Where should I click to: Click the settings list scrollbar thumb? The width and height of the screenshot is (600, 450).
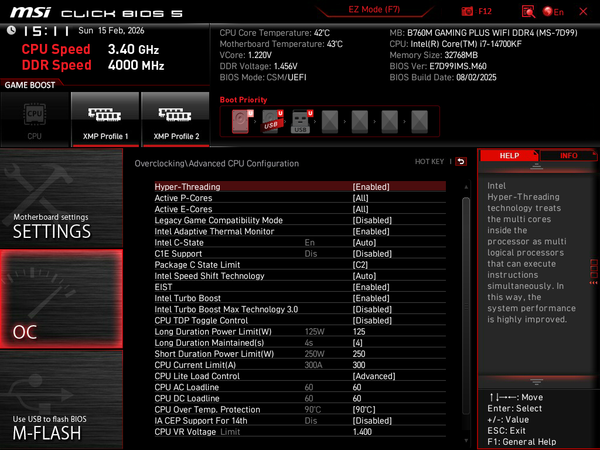tap(466, 305)
